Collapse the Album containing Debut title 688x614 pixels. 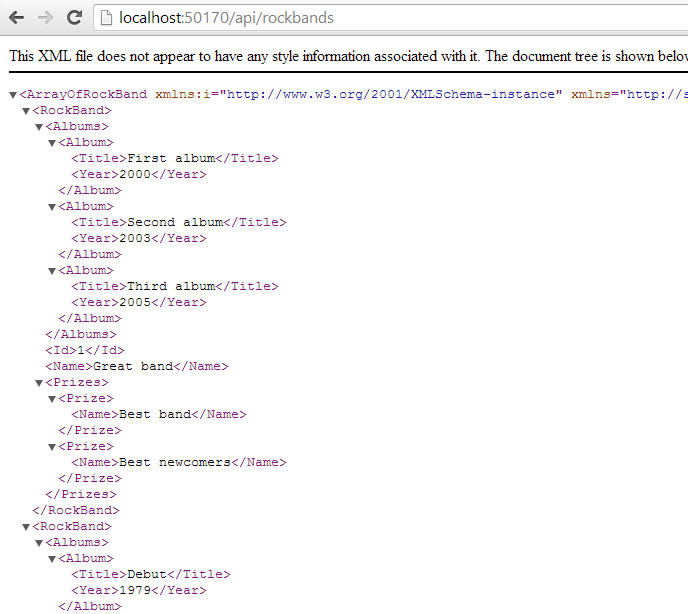52,559
